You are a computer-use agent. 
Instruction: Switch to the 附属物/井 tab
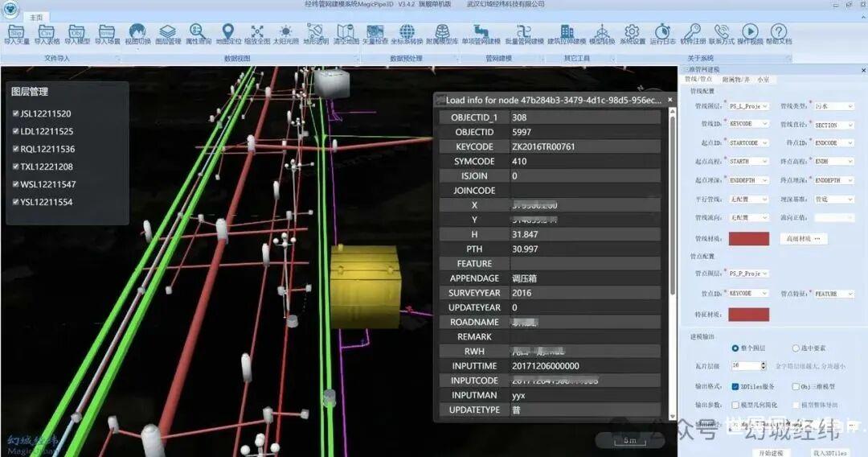[735, 80]
